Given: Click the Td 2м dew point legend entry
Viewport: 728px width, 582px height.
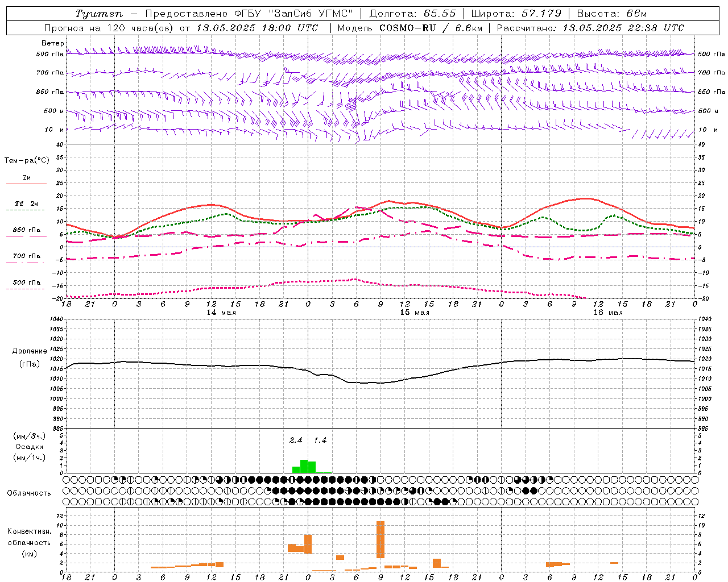Looking at the screenshot, I should 26,203.
